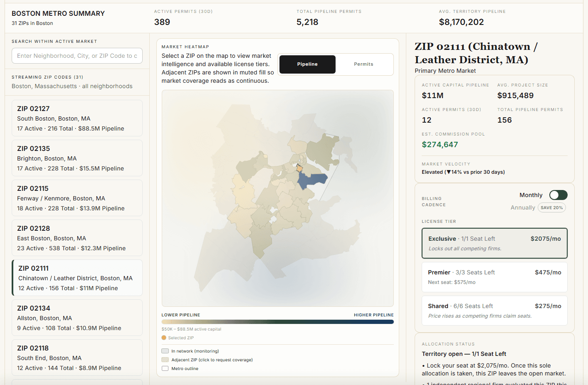Switch the heatmap to the Pipeline tab
588x385 pixels.
point(307,64)
